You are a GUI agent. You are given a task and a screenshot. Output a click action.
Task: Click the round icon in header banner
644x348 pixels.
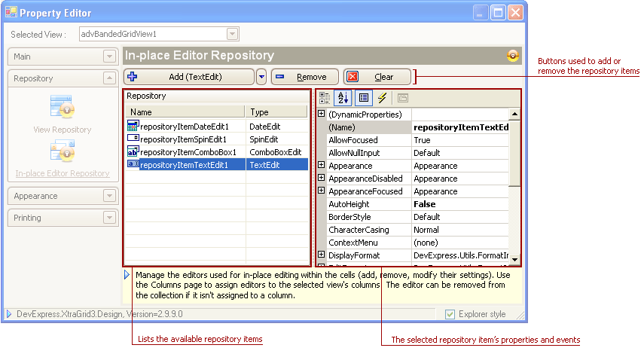pos(513,56)
